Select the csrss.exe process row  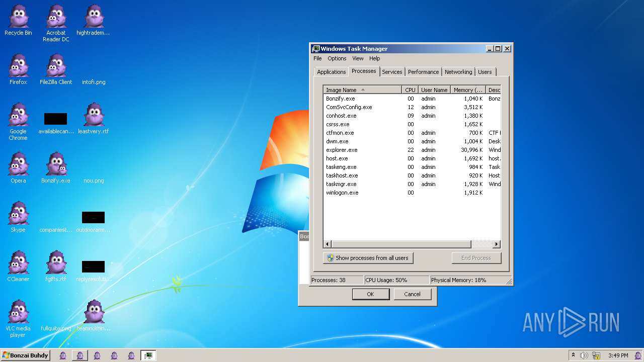(x=412, y=124)
